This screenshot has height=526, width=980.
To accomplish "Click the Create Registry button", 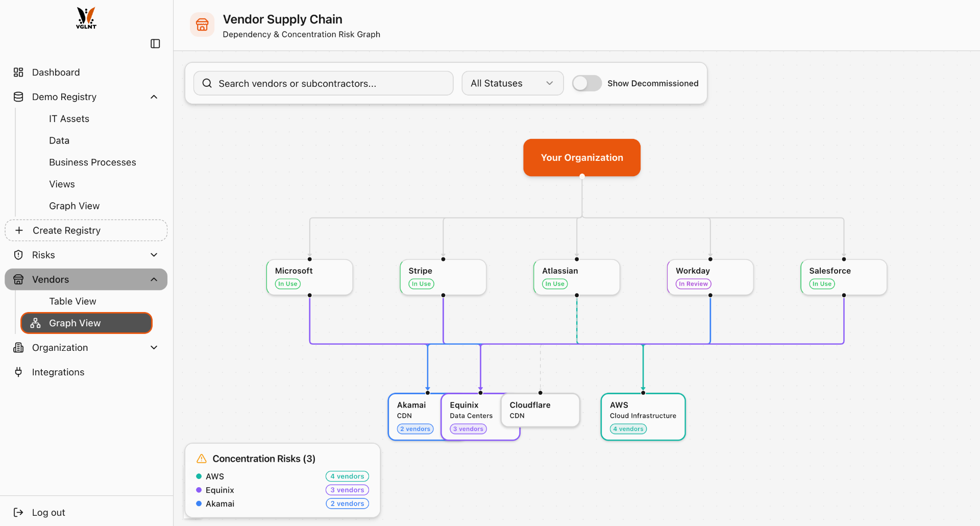I will (x=86, y=230).
